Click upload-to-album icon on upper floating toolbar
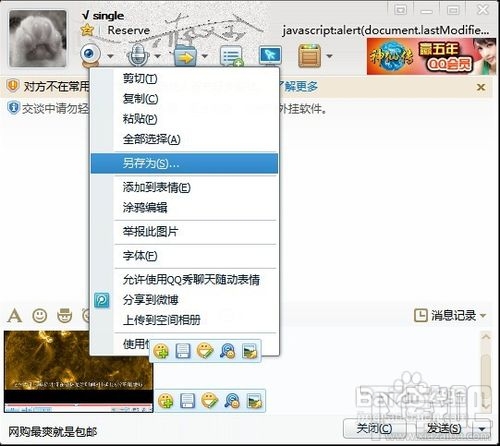Screen dimensions: 500x446 (x=250, y=351)
